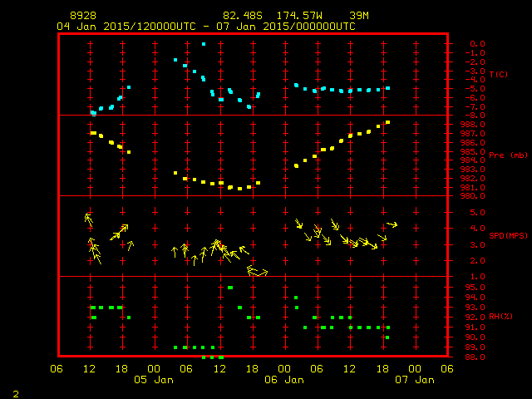Click the 983.0 pressure tick label
Viewport: 532px width, 399px height.
point(473,170)
